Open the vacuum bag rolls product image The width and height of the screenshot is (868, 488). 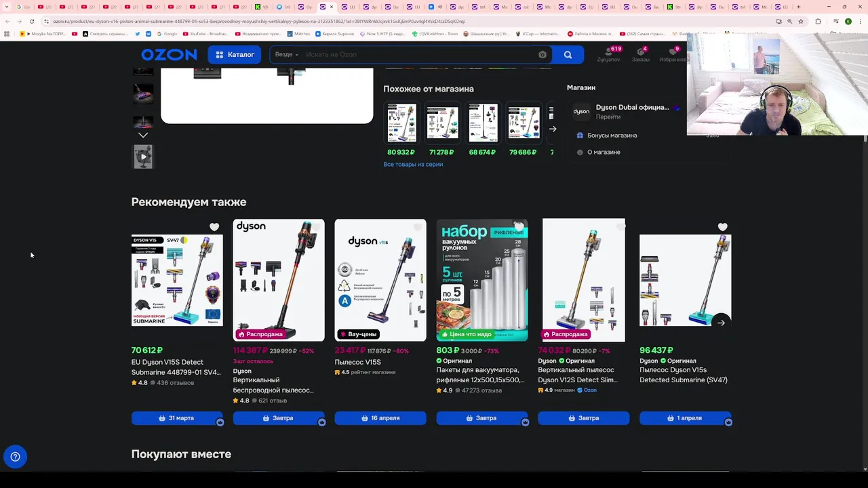pos(482,280)
